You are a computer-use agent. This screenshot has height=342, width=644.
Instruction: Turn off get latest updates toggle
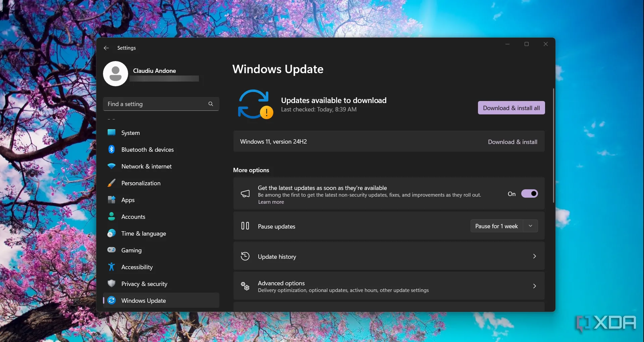point(529,194)
